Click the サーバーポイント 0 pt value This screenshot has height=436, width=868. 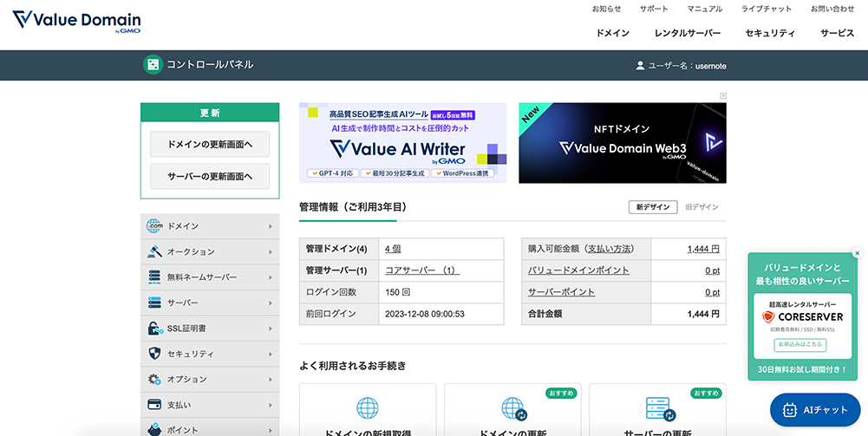pyautogui.click(x=712, y=292)
